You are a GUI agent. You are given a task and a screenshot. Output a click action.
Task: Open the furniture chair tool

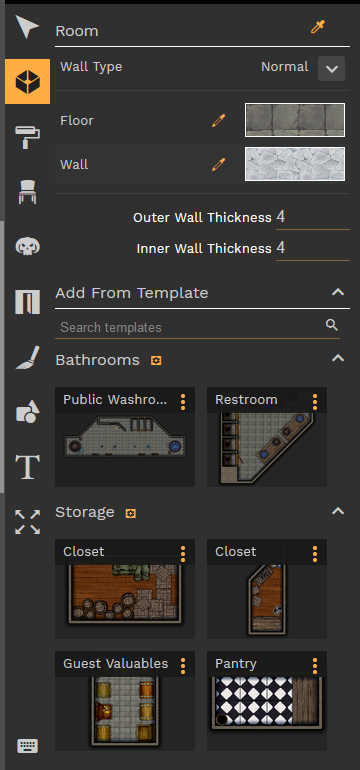point(28,191)
